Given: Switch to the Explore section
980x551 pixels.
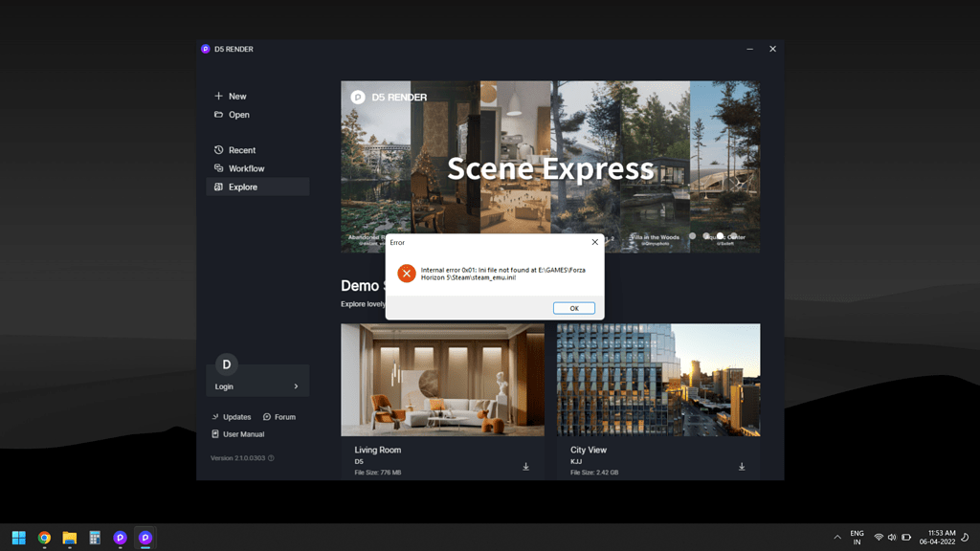Looking at the screenshot, I should pyautogui.click(x=242, y=187).
